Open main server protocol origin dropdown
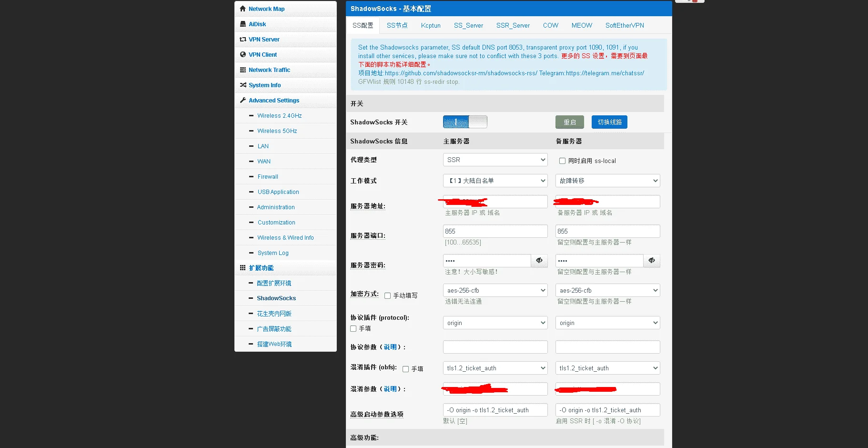Viewport: 868px width, 448px height. point(495,323)
